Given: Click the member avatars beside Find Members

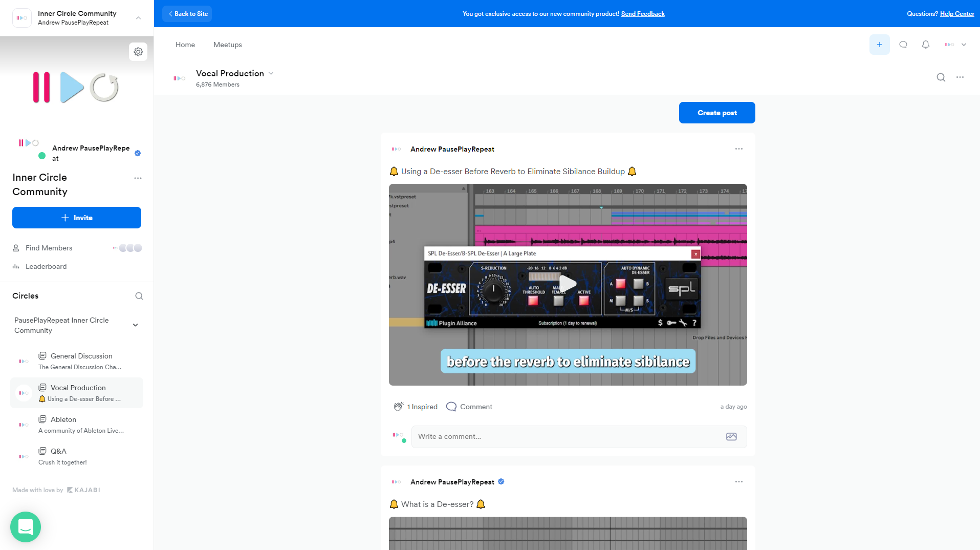Looking at the screenshot, I should 128,248.
